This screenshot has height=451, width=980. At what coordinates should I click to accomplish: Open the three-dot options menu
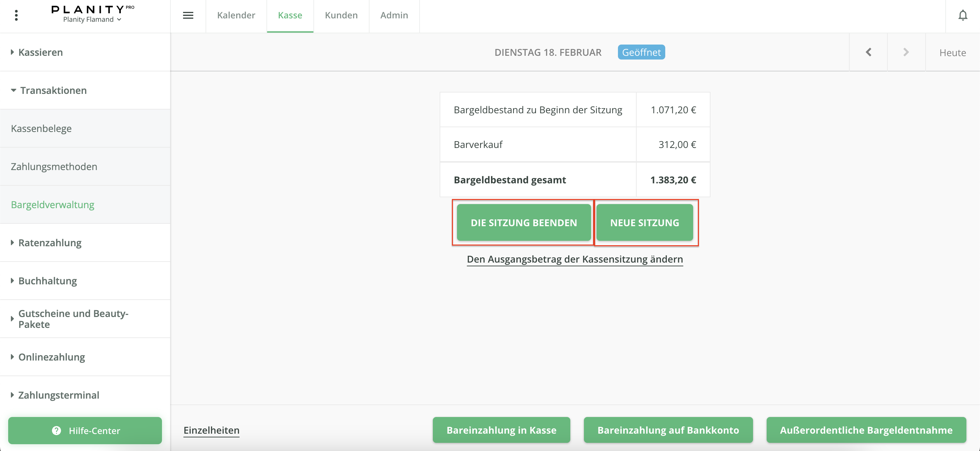pos(16,15)
